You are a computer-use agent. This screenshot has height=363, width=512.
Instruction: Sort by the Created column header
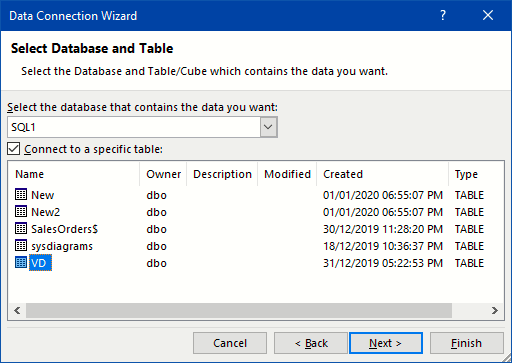pyautogui.click(x=383, y=174)
